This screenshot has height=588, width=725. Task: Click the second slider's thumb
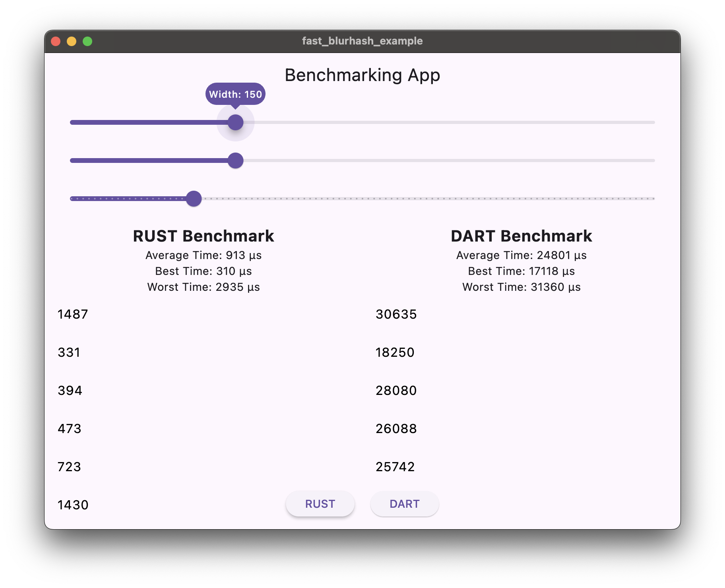(x=235, y=161)
